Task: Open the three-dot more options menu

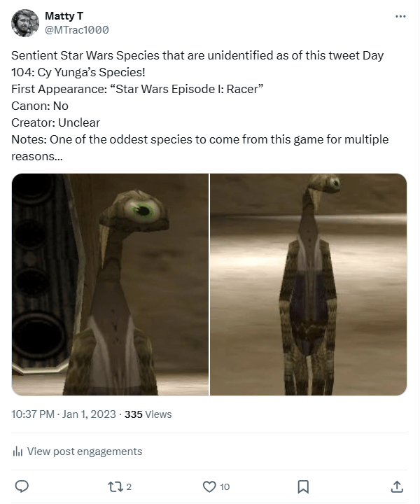Action: click(x=400, y=16)
